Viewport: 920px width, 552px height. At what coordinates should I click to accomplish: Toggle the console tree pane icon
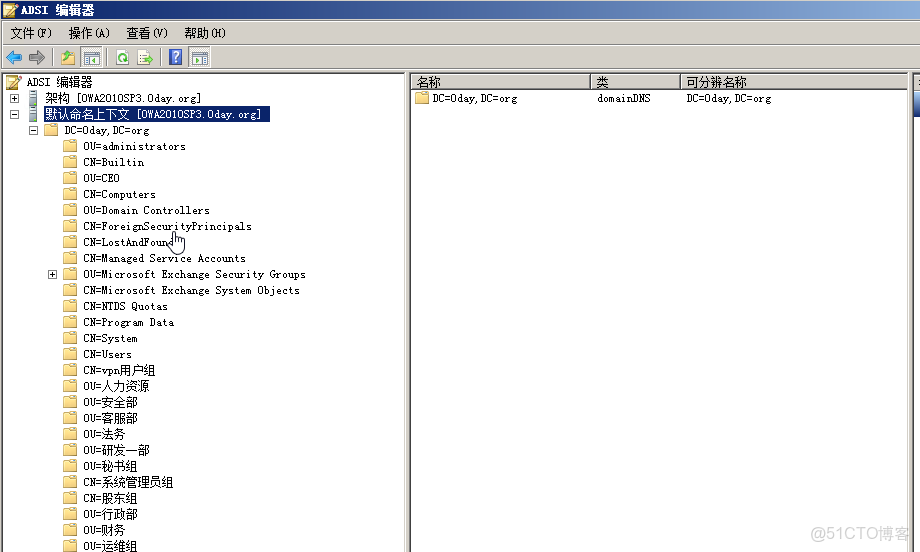92,57
